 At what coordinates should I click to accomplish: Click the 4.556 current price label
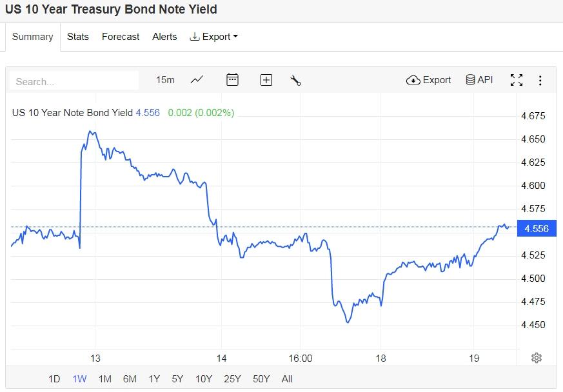coord(537,228)
